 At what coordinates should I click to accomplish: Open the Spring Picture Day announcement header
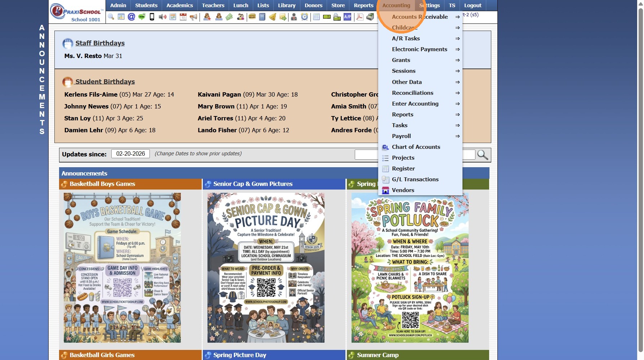coord(274,355)
